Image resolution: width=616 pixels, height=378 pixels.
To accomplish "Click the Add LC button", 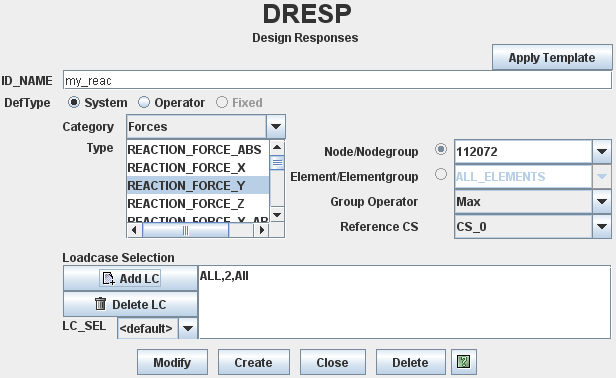I will click(130, 278).
